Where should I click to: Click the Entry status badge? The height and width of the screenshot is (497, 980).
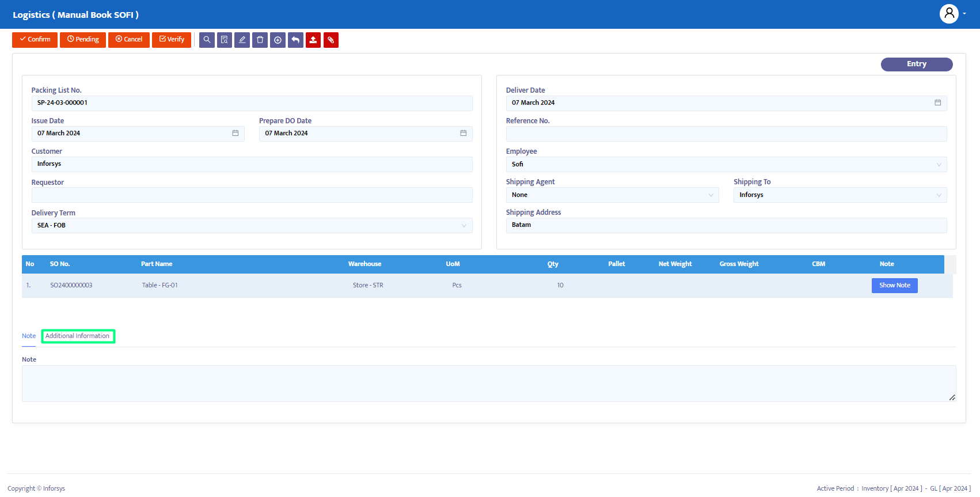coord(917,64)
